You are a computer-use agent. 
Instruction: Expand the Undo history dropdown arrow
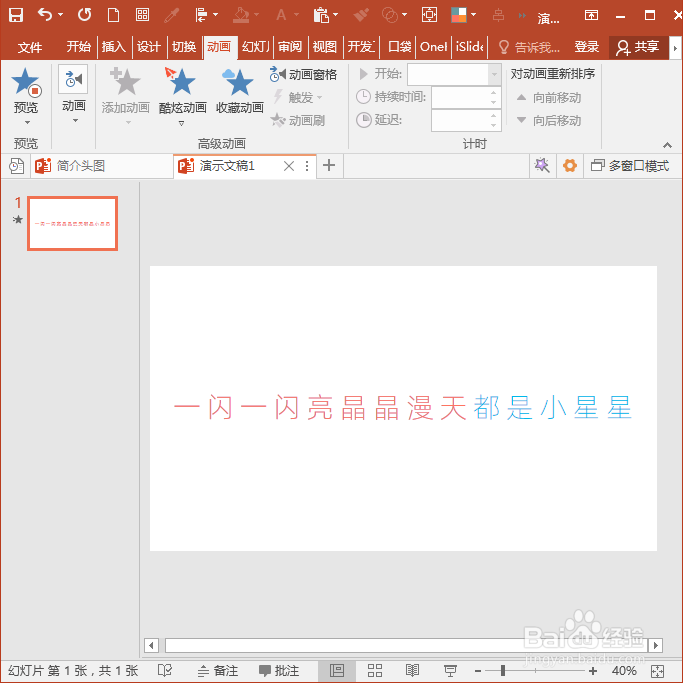click(x=61, y=15)
